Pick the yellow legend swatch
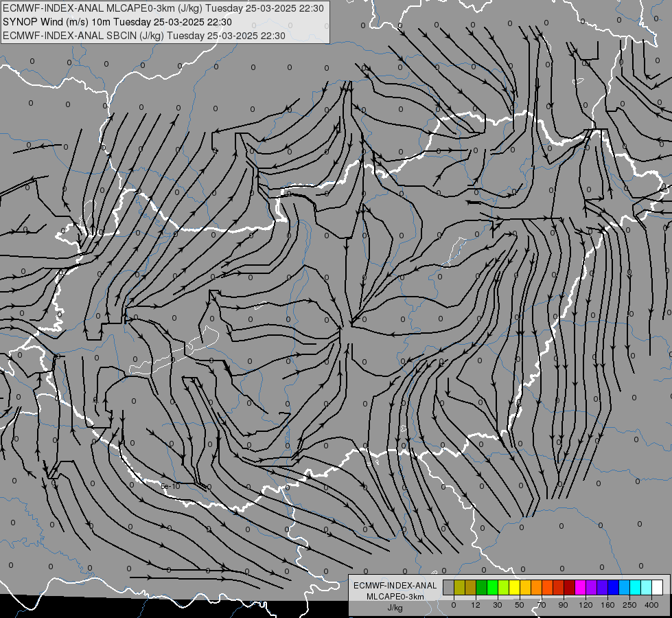 click(x=515, y=587)
